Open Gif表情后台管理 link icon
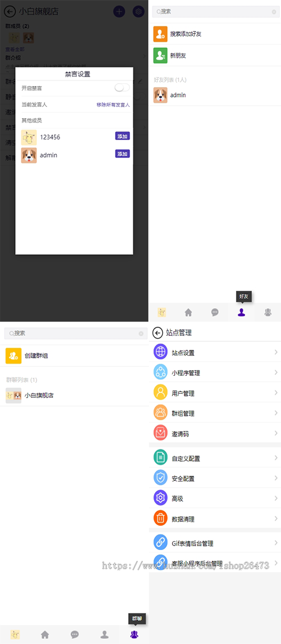Viewport: 281px width, 644px height. (x=160, y=542)
